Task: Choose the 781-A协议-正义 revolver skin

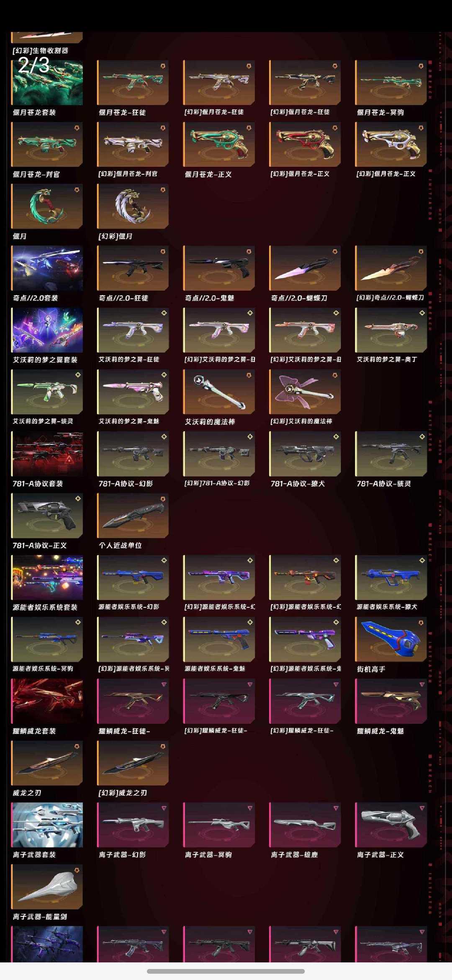Action: pyautogui.click(x=47, y=516)
